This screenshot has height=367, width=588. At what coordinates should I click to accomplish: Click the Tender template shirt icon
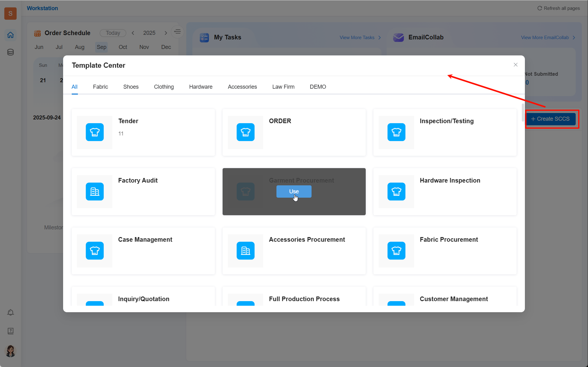pyautogui.click(x=95, y=132)
